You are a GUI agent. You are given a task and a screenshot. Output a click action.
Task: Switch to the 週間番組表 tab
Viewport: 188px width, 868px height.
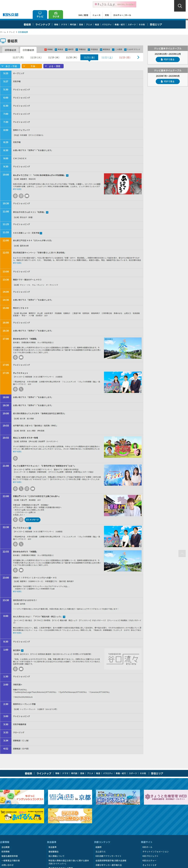[x=10, y=50]
